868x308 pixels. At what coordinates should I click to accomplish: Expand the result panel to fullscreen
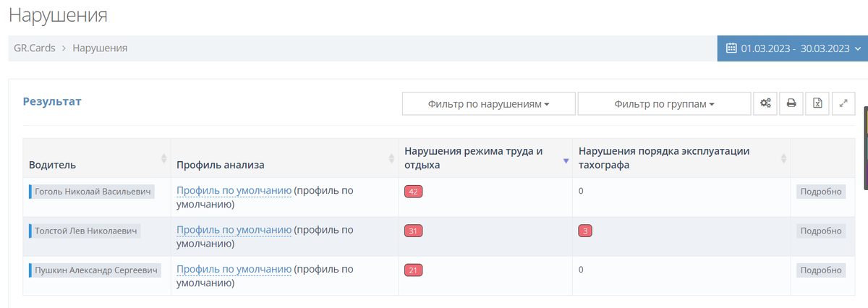(843, 103)
